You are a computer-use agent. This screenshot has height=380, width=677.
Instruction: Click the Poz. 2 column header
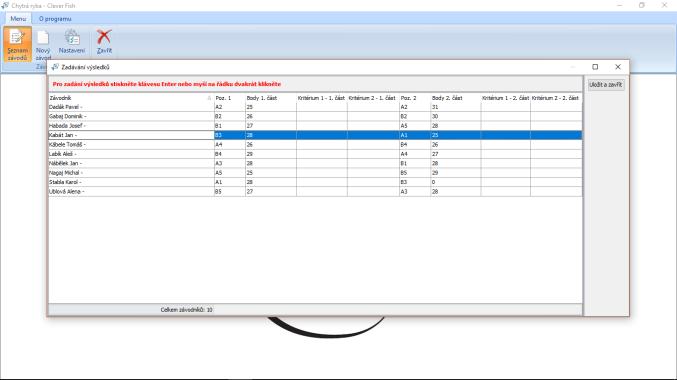coord(414,98)
